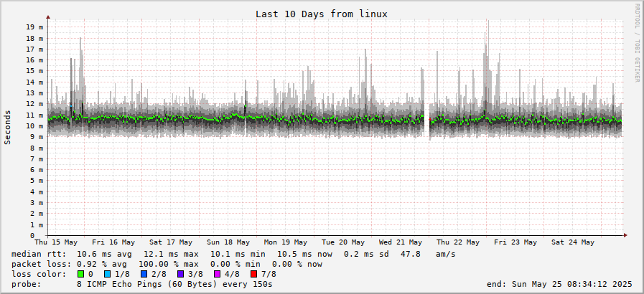
Task: Click the magenta 4/8 loss swatch
Action: [217, 274]
